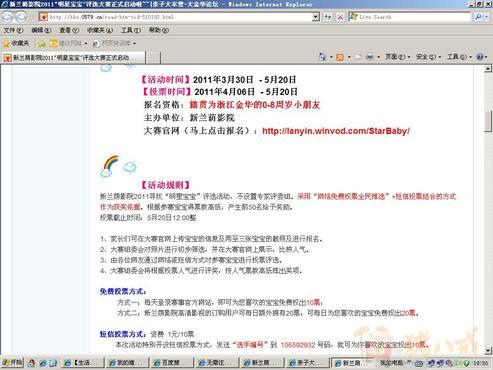
Task: Click the scrollbar up arrow
Action: (488, 69)
